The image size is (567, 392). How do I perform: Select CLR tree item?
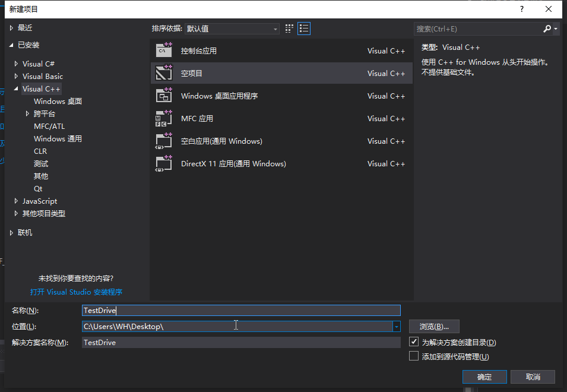40,151
